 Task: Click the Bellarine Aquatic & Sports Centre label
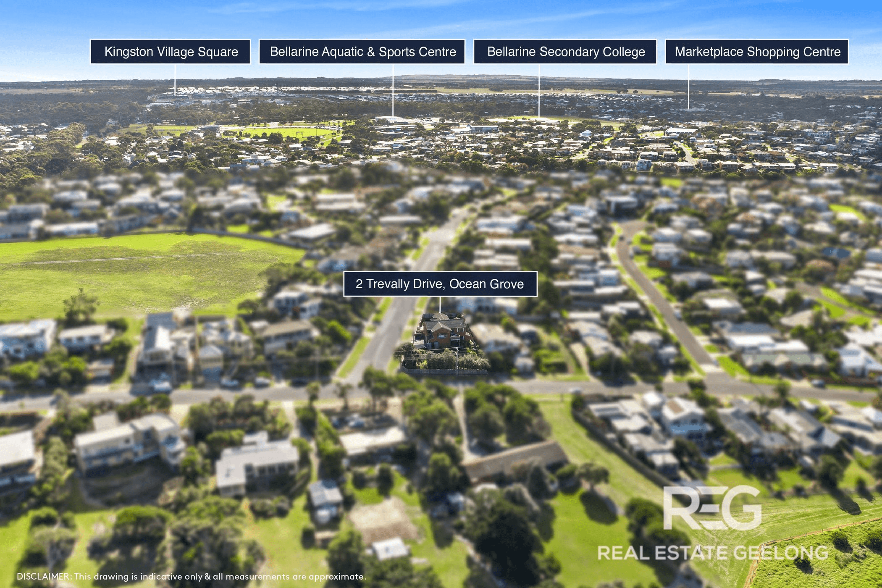pyautogui.click(x=362, y=52)
